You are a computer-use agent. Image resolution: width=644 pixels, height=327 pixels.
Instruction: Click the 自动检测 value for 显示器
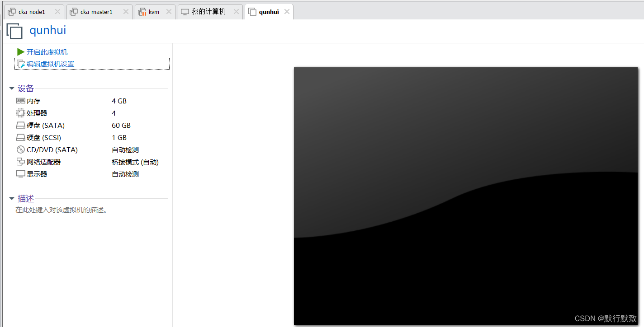[x=125, y=174]
